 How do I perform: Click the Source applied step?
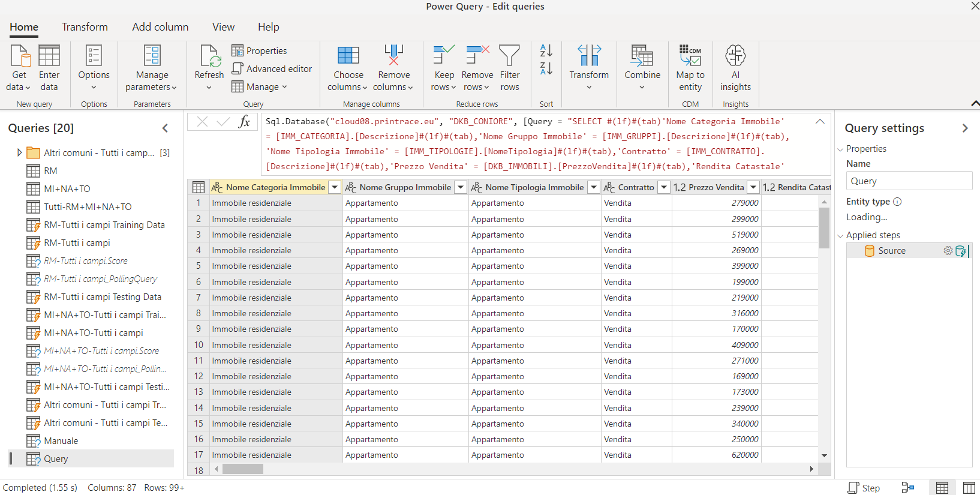[892, 251]
